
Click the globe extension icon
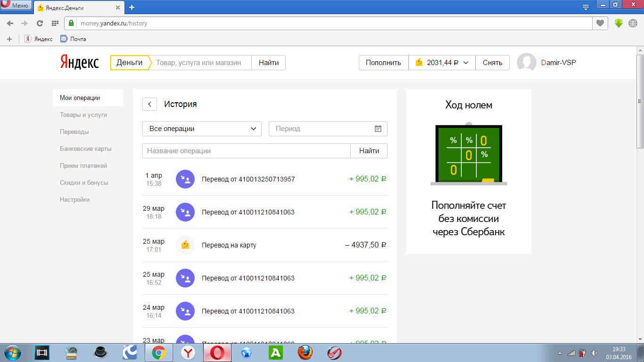(633, 23)
